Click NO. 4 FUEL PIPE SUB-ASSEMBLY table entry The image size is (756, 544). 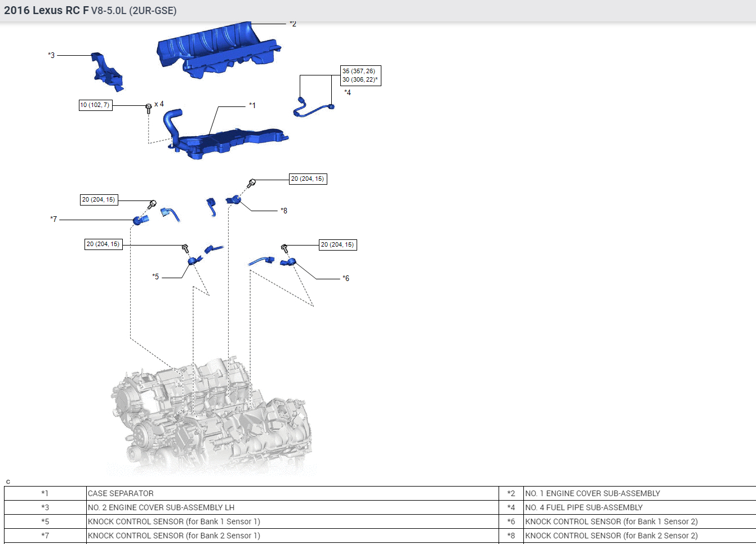click(584, 508)
